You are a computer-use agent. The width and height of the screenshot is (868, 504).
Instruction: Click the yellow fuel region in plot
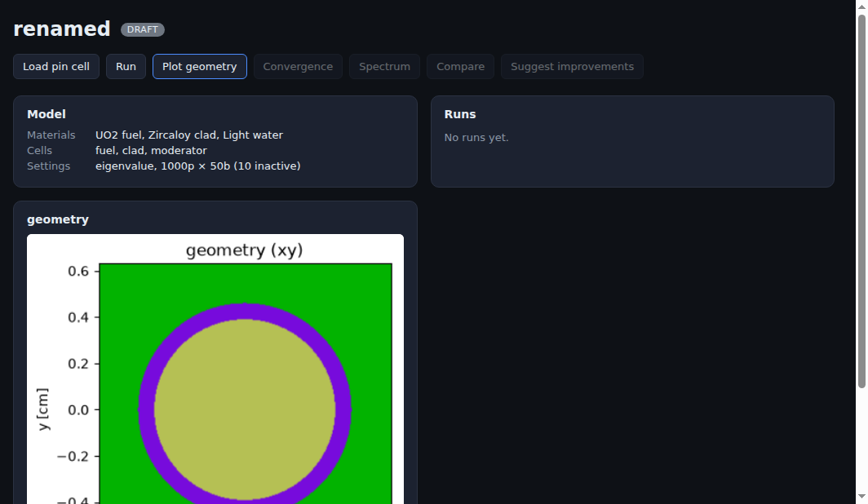pos(245,409)
